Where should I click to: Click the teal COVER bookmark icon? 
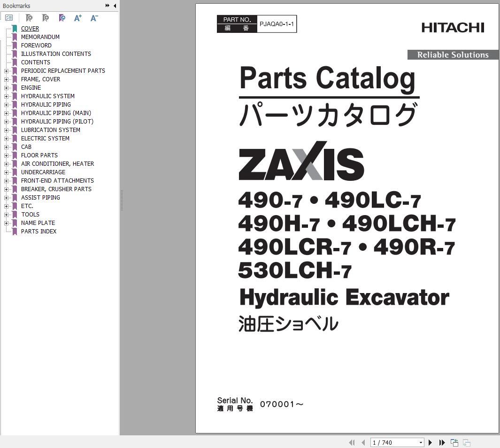tap(15, 29)
